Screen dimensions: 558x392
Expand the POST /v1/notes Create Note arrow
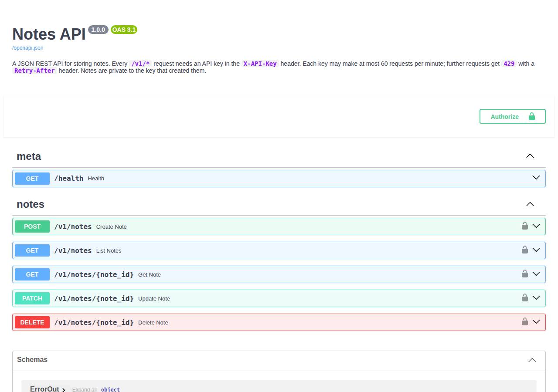coord(536,226)
